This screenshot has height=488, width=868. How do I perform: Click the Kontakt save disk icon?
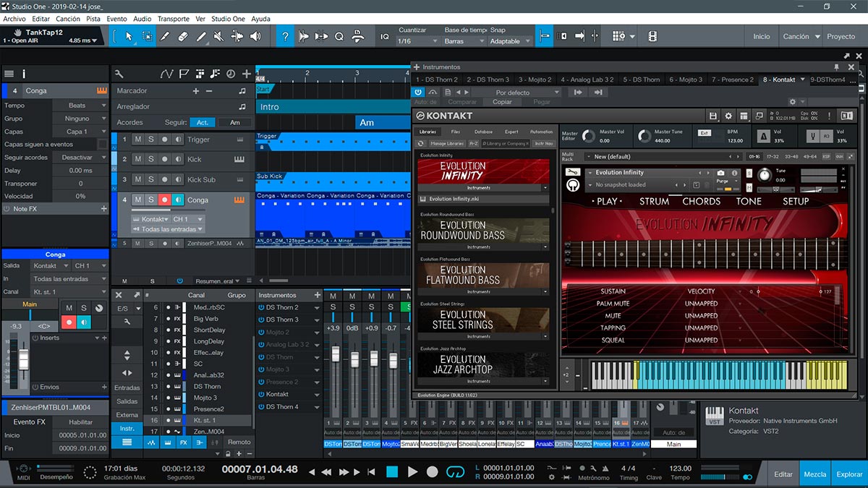pyautogui.click(x=713, y=116)
